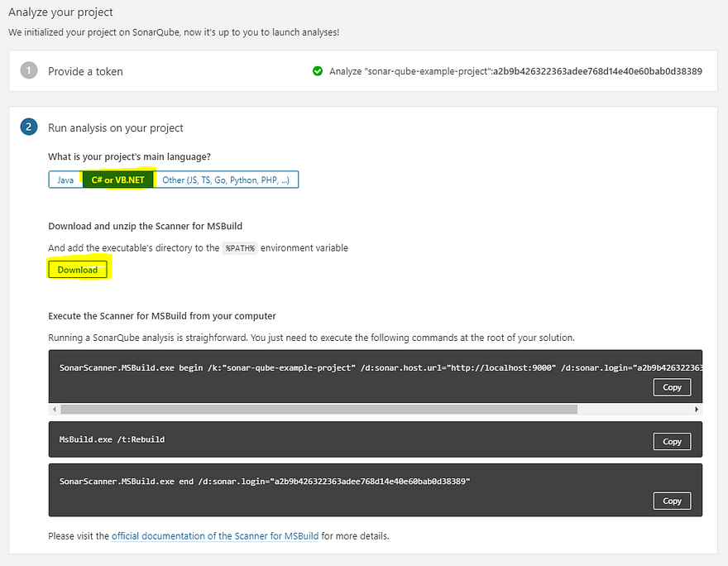The image size is (728, 566).
Task: Click the %PATH% code label
Action: click(x=240, y=248)
